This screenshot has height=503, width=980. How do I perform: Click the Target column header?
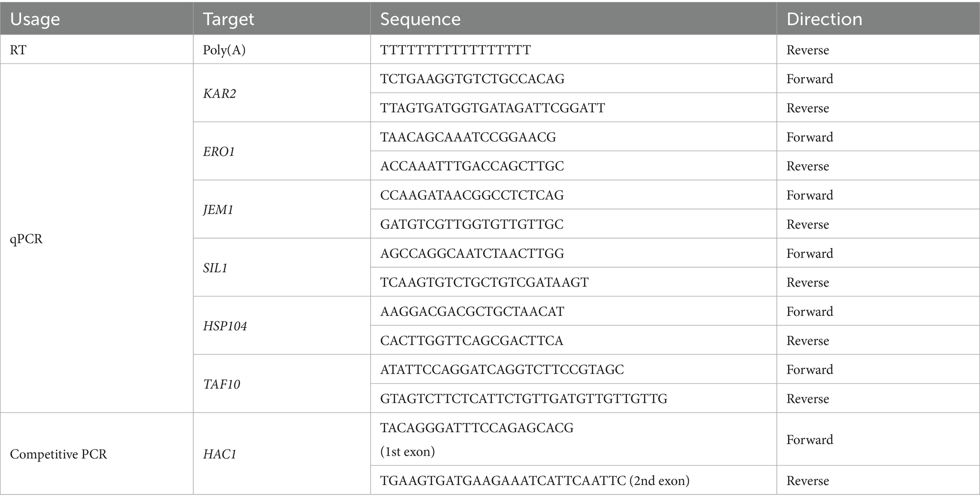coord(281,19)
